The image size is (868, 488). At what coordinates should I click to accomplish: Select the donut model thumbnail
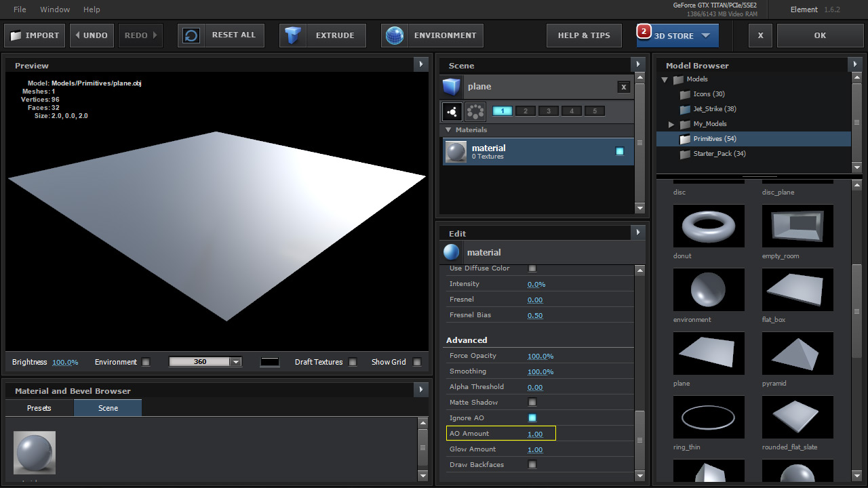coord(709,226)
